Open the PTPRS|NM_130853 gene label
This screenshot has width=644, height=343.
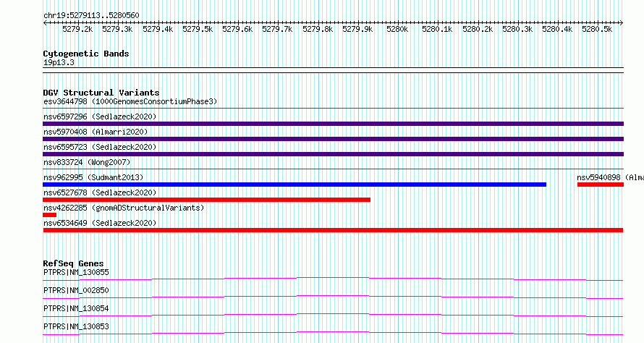click(76, 326)
